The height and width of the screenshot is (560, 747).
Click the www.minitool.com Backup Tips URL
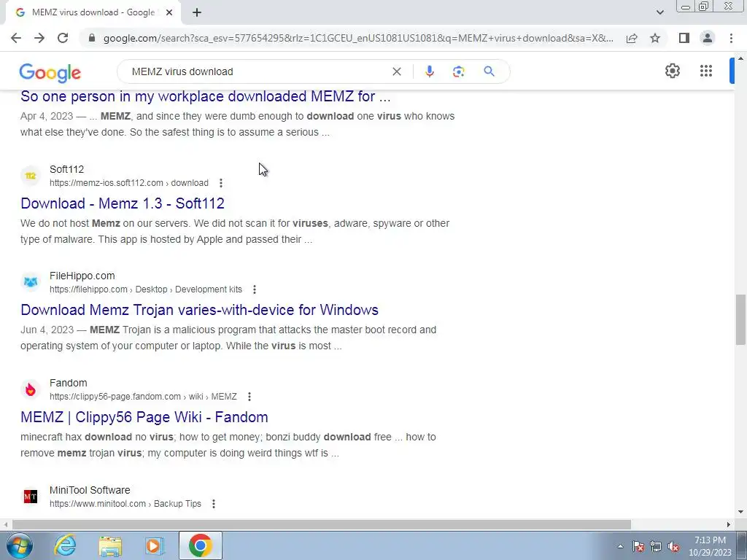[125, 504]
